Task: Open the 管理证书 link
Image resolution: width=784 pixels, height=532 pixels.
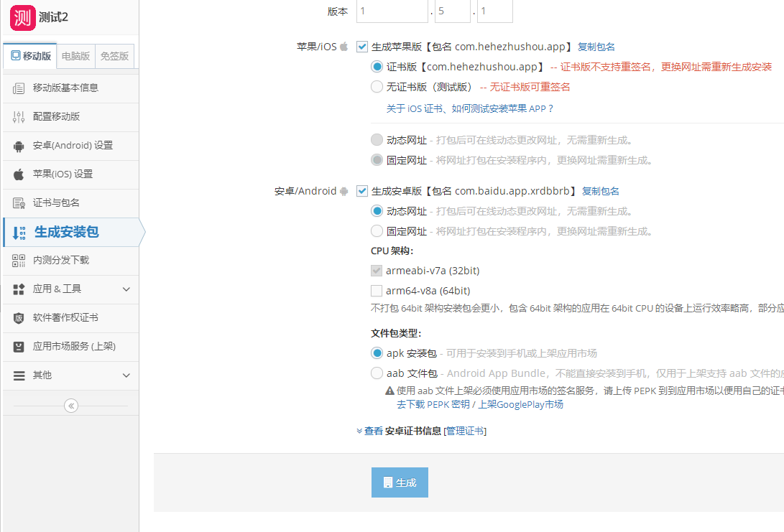Action: 466,430
